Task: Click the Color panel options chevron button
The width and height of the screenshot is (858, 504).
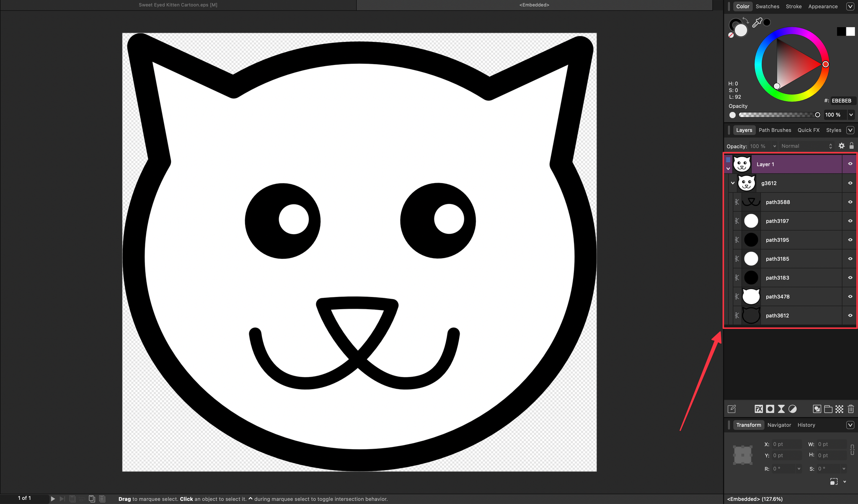Action: 850,6
